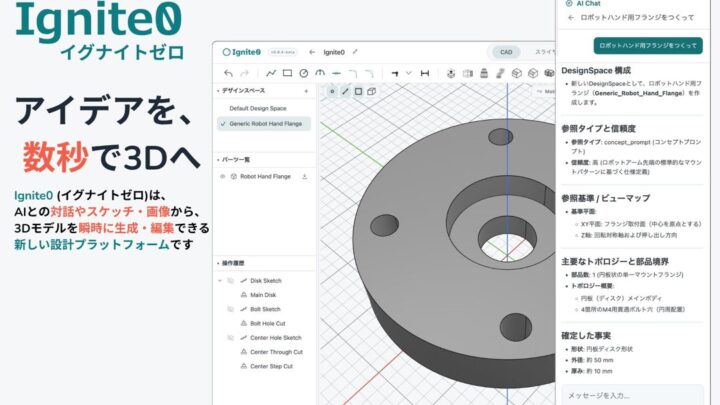720x405 pixels.
Task: Click the second 3D feature icon in toolbar
Action: coord(467,73)
